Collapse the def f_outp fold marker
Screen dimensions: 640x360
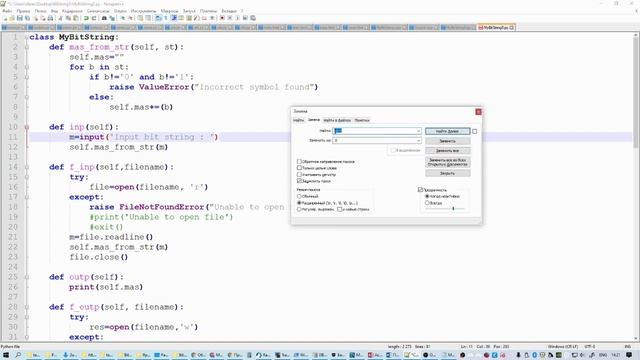point(27,307)
